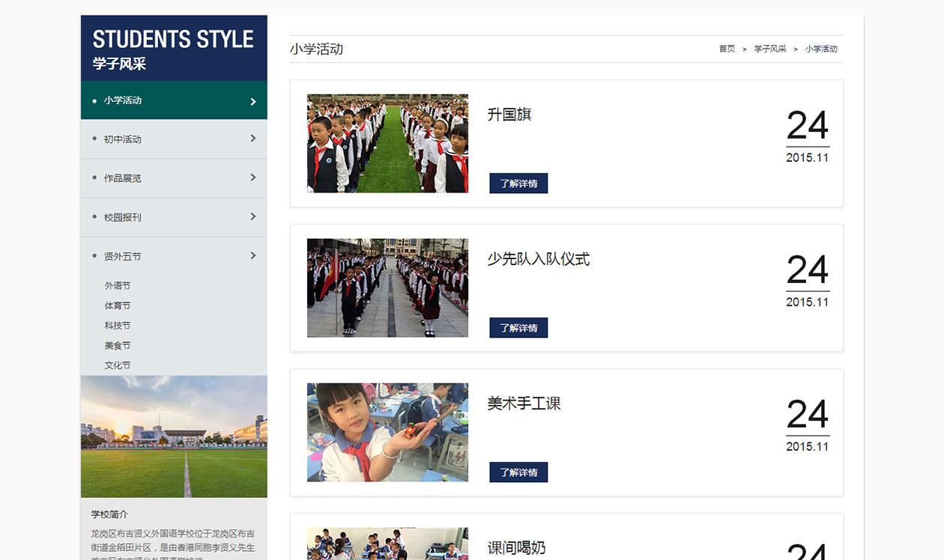Viewport: 944px width, 560px height.
Task: Expand the 校园报刊 sidebar chevron
Action: click(253, 216)
